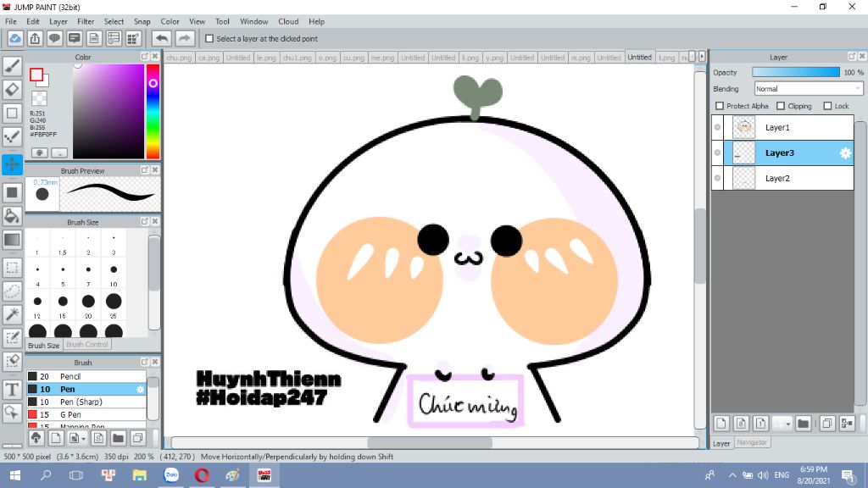Screen dimensions: 868x488
Task: Activate the Text tool
Action: point(12,389)
